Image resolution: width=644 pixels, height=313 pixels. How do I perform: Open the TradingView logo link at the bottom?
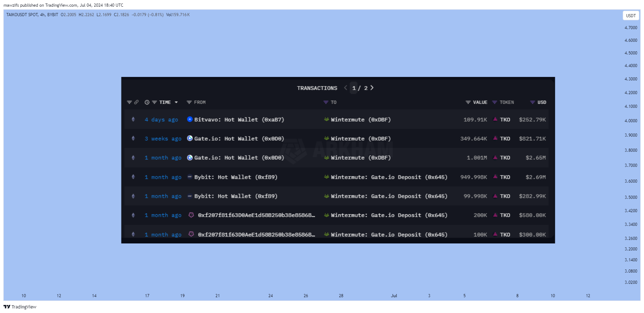click(20, 307)
